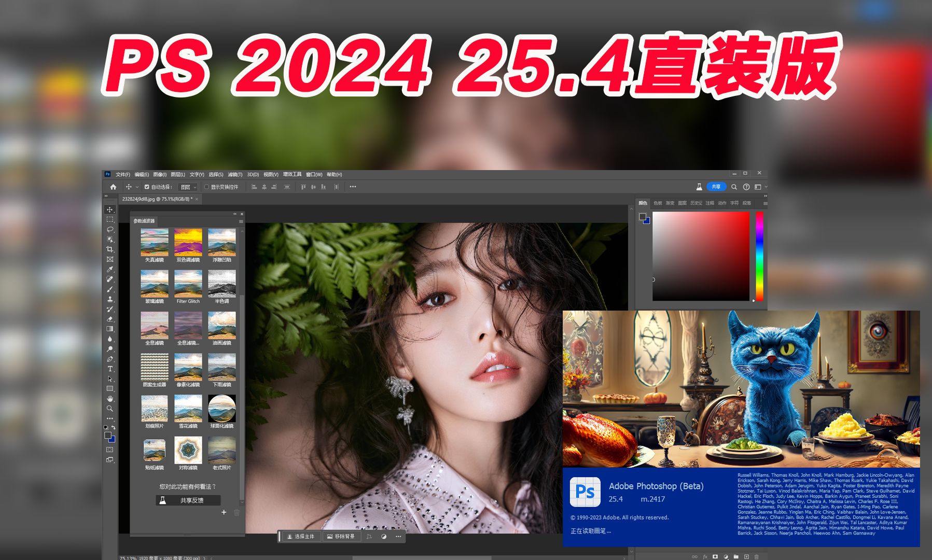Reset default foreground and background colors
This screenshot has width=932, height=560.
106,427
